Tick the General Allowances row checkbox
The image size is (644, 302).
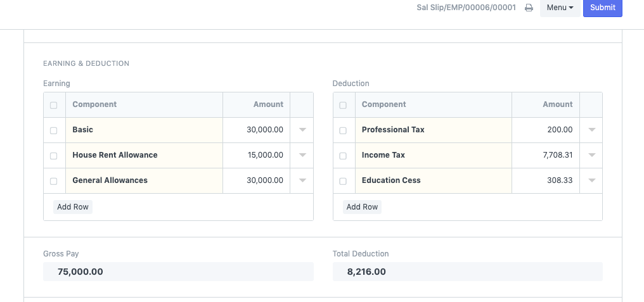(x=53, y=181)
